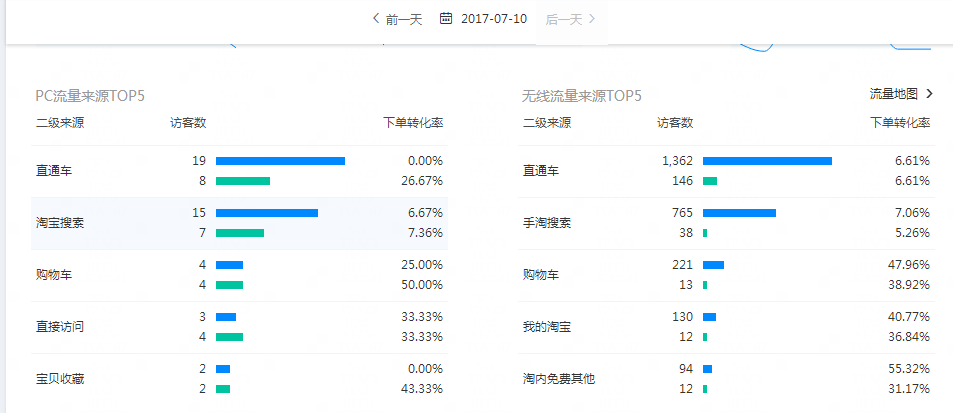Click the chevron after 后一天
Image resolution: width=953 pixels, height=413 pixels.
click(593, 18)
